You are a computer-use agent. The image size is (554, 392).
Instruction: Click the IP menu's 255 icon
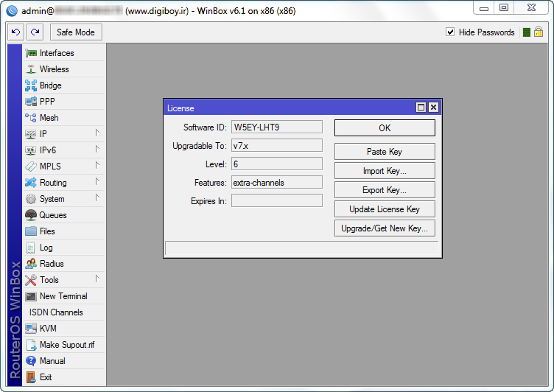tap(31, 134)
